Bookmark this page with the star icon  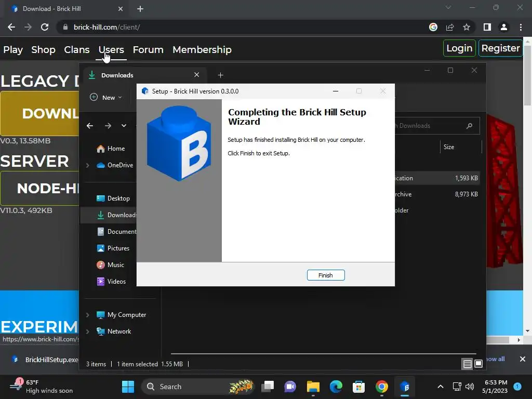pyautogui.click(x=467, y=27)
